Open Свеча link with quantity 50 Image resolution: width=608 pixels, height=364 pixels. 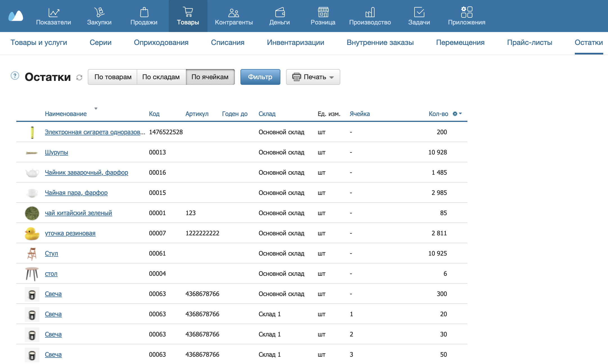tap(53, 354)
